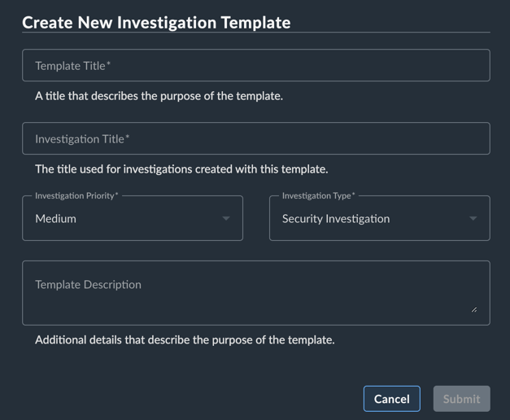Viewport: 510px width, 420px height.
Task: Focus the Investigation Title text box
Action: [x=256, y=138]
